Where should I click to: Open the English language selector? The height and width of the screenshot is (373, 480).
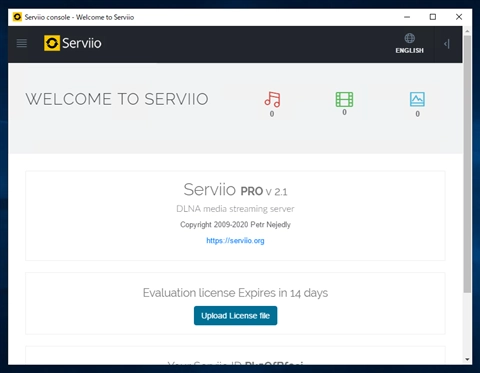[x=409, y=43]
